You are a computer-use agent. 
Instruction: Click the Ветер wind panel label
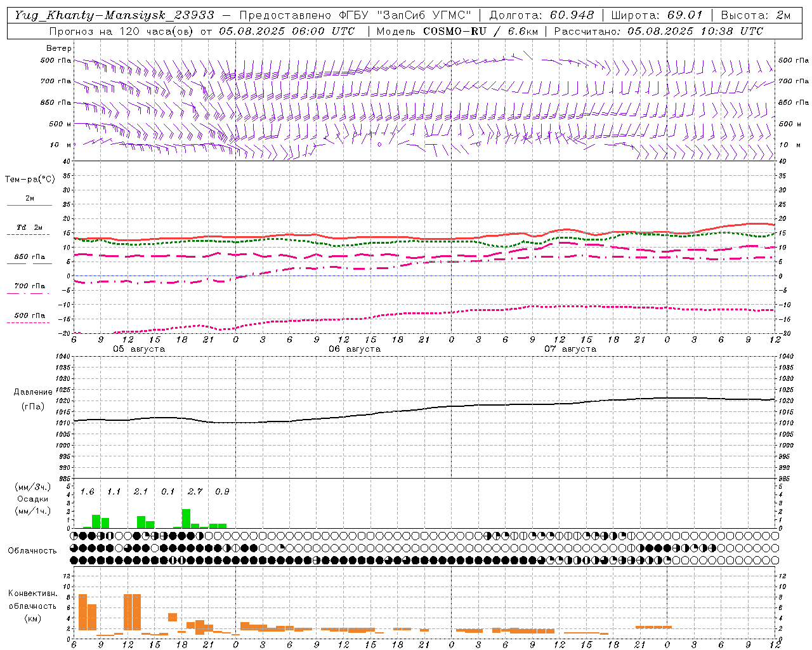(x=58, y=48)
